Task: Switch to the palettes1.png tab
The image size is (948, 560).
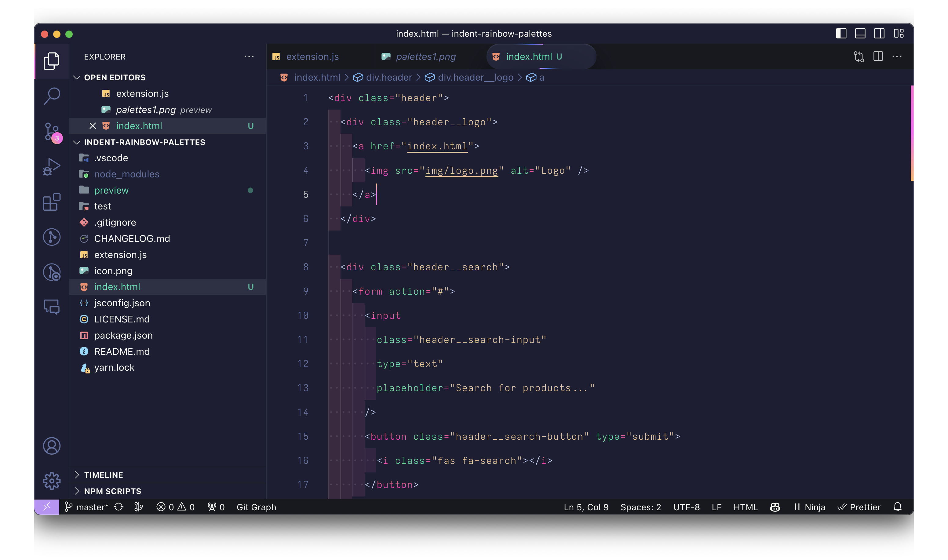Action: tap(425, 56)
